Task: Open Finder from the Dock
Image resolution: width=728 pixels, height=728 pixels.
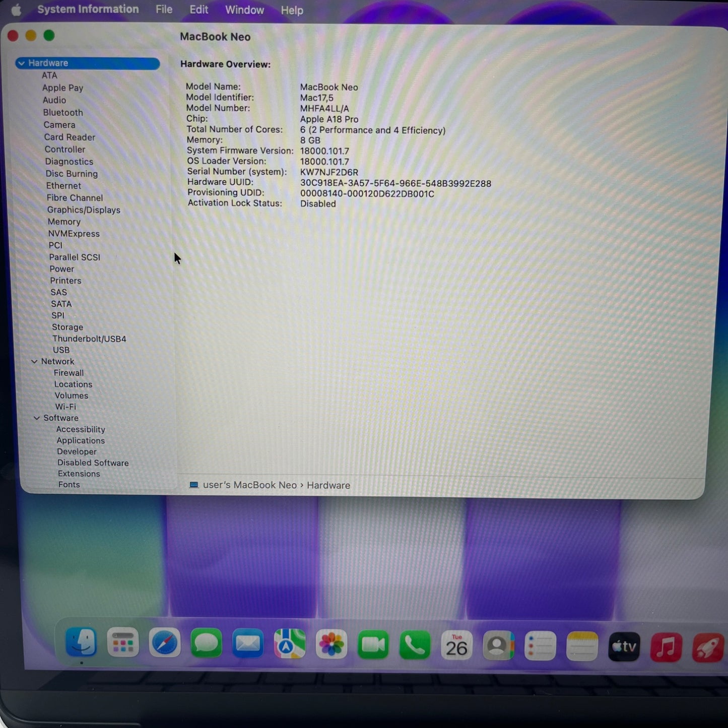Action: tap(81, 642)
